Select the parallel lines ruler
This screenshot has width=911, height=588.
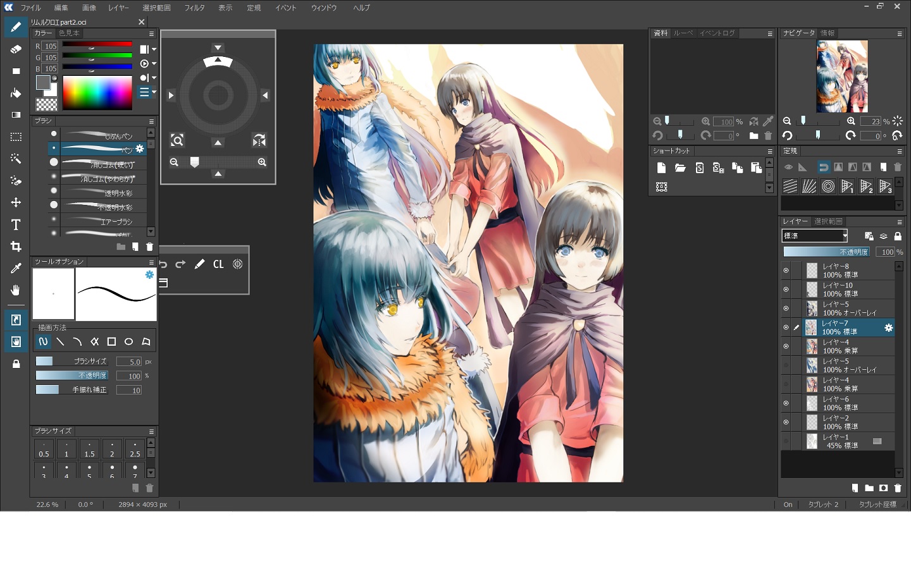pos(790,186)
